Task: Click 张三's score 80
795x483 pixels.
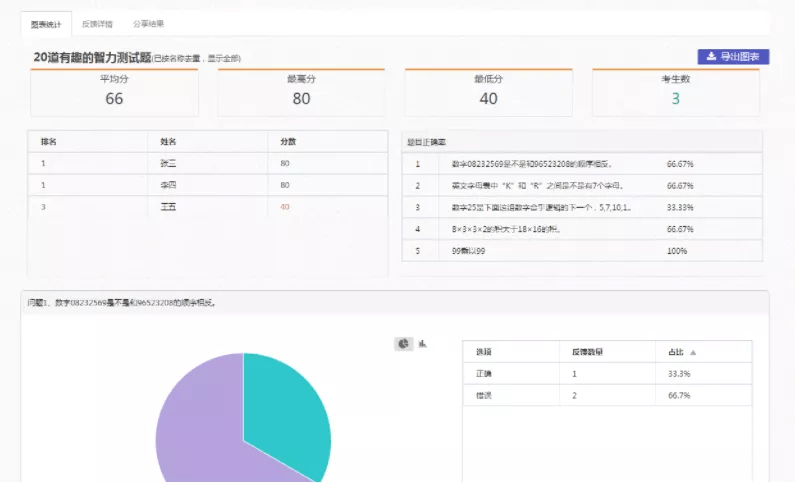Action: (285, 164)
